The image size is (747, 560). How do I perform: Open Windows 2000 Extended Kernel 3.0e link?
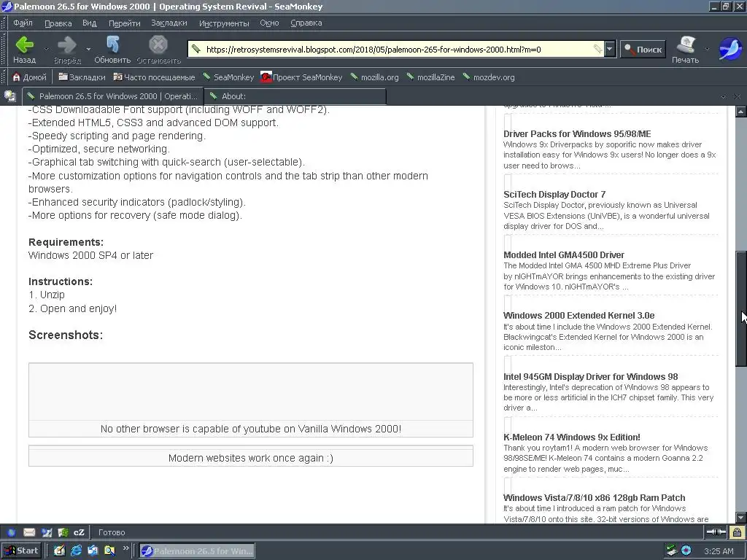578,315
